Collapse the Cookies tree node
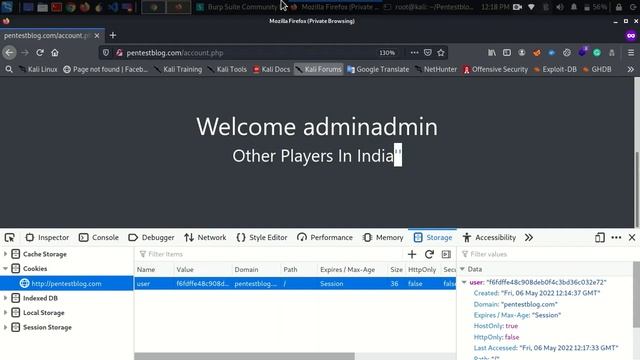This screenshot has height=360, width=640. pos(5,269)
